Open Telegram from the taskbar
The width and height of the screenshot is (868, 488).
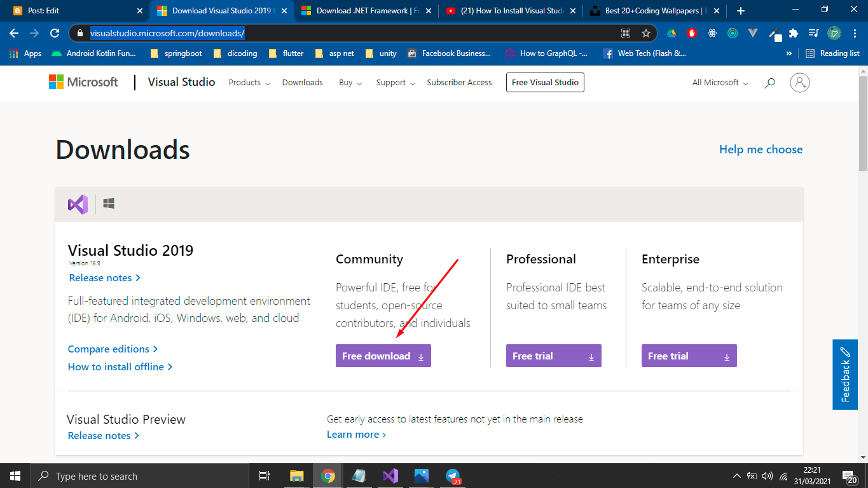452,475
